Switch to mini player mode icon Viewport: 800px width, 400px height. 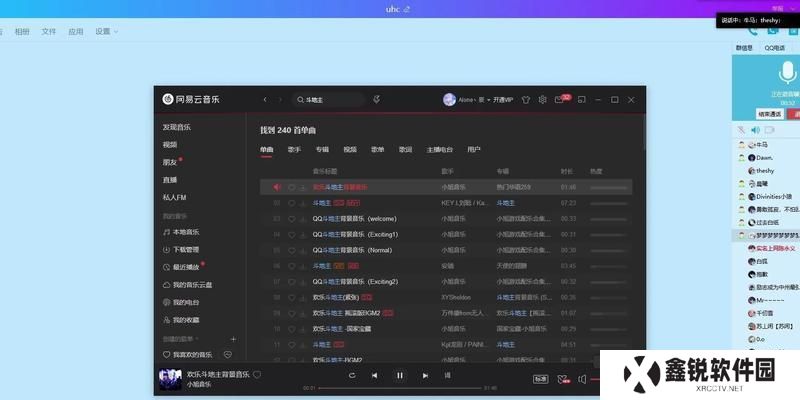point(581,99)
